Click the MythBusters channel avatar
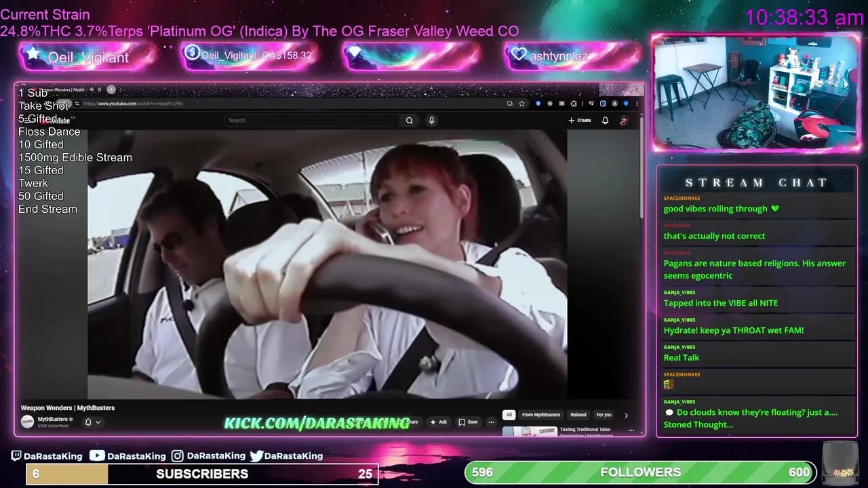The width and height of the screenshot is (868, 488). [27, 422]
